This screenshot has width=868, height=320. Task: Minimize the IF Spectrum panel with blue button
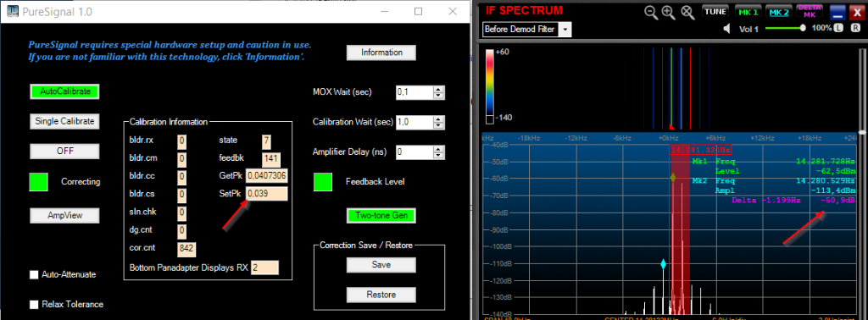click(x=838, y=13)
